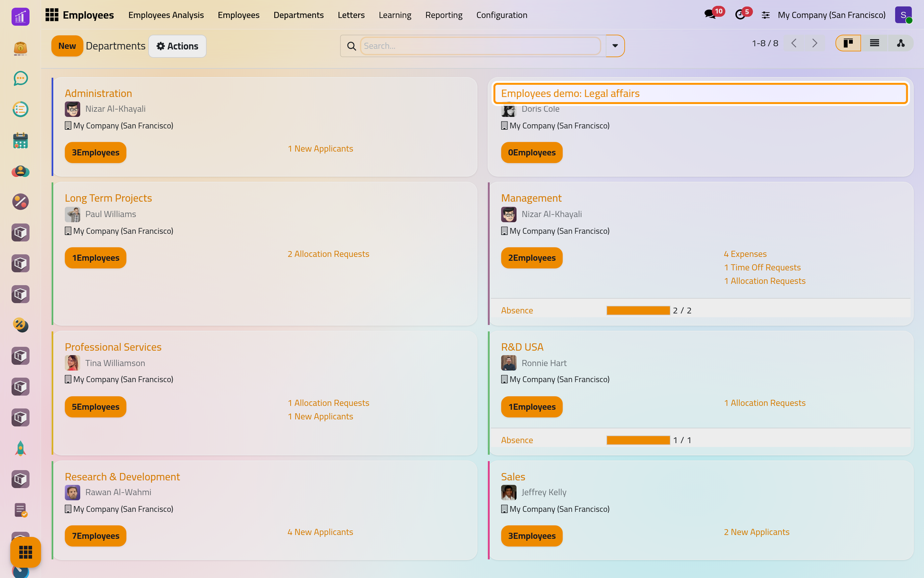Open the Administration department title
This screenshot has width=924, height=578.
(x=98, y=93)
